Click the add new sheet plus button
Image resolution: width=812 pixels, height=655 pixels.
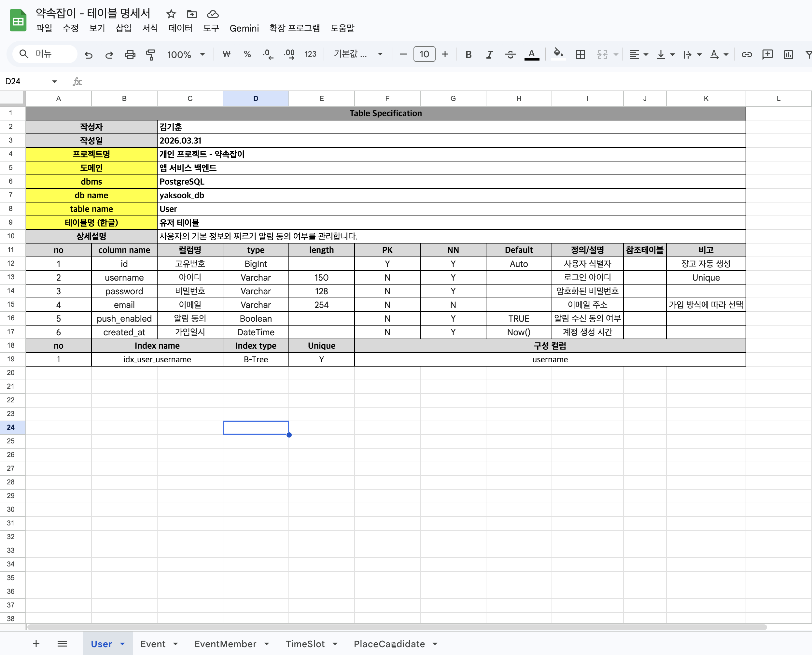point(36,644)
